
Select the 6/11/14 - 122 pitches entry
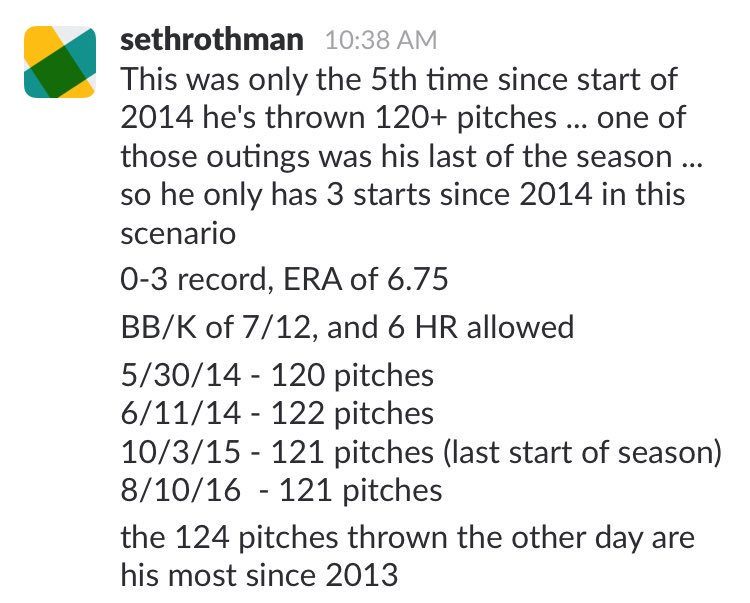click(277, 414)
